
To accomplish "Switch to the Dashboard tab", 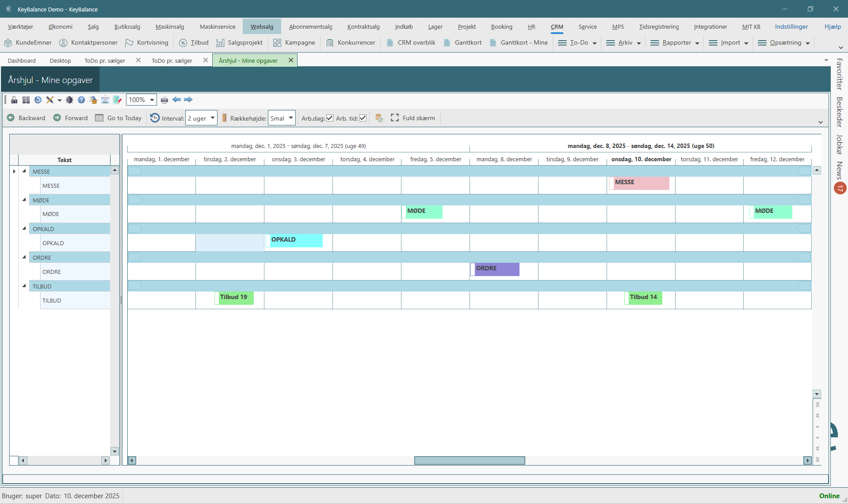I will pyautogui.click(x=22, y=61).
